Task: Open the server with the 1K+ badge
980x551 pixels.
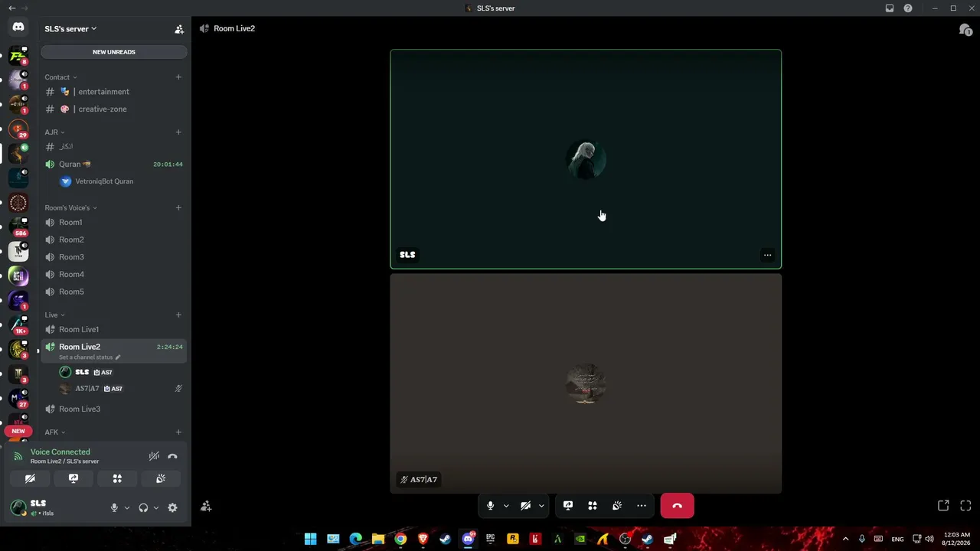Action: pyautogui.click(x=18, y=324)
